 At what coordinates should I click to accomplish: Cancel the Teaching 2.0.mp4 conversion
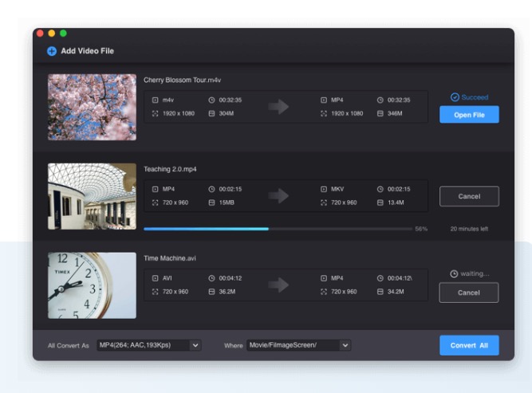(469, 196)
